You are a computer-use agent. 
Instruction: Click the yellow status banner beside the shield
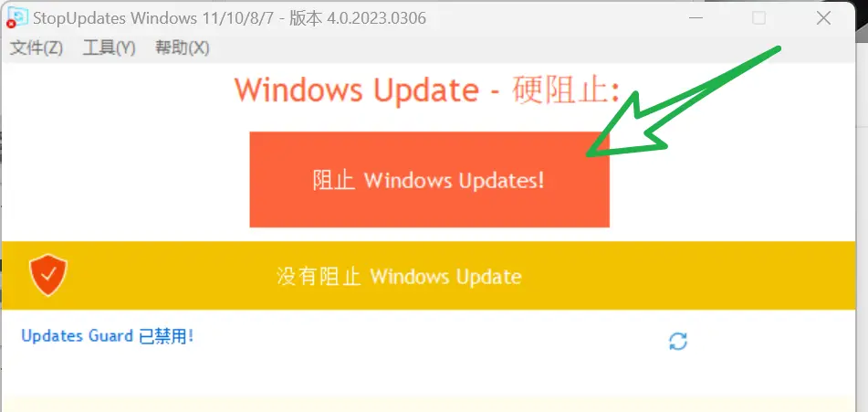[428, 275]
